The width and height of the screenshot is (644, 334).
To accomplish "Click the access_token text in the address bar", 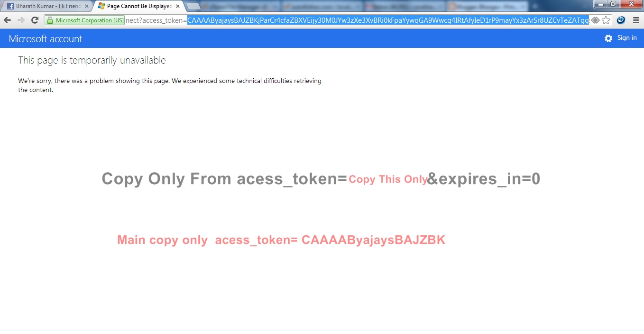I will click(x=162, y=20).
